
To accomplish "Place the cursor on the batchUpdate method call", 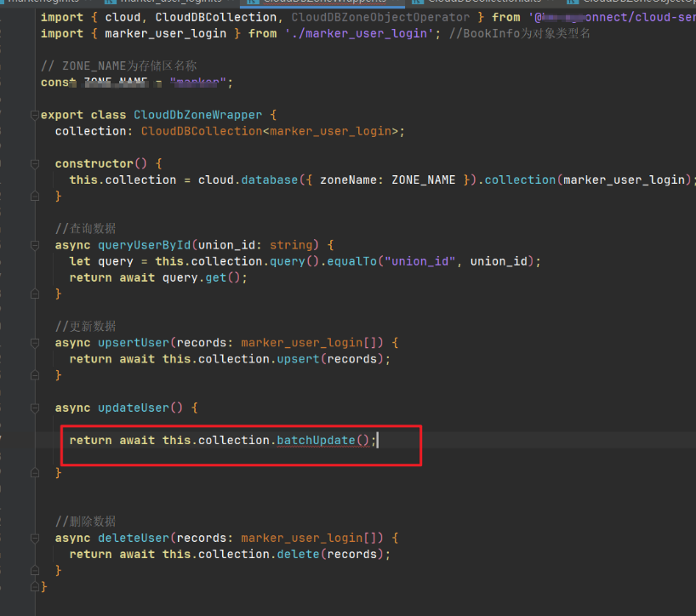I will coord(315,440).
